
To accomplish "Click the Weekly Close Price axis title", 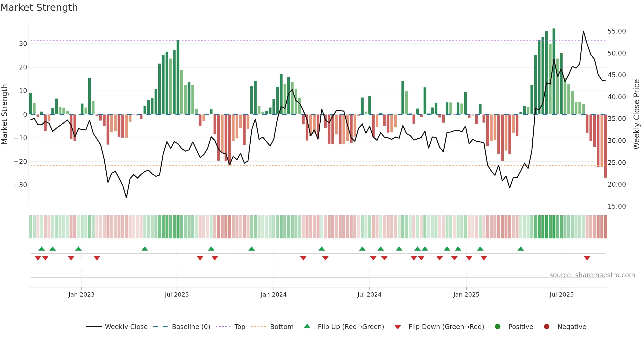I will point(636,114).
